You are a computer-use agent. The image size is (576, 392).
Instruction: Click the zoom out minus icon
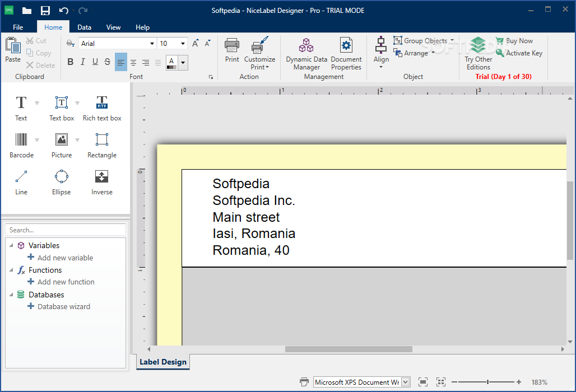point(454,382)
